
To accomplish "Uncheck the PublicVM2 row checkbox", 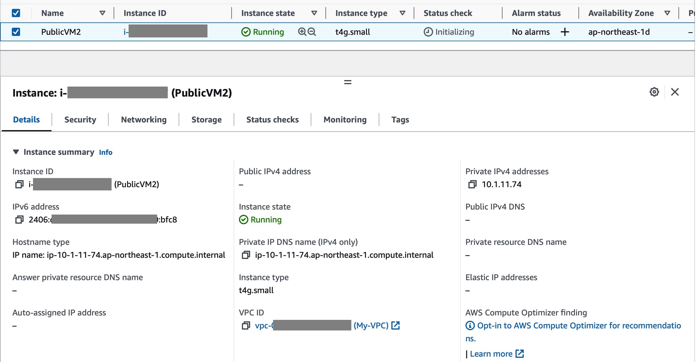I will pos(16,32).
